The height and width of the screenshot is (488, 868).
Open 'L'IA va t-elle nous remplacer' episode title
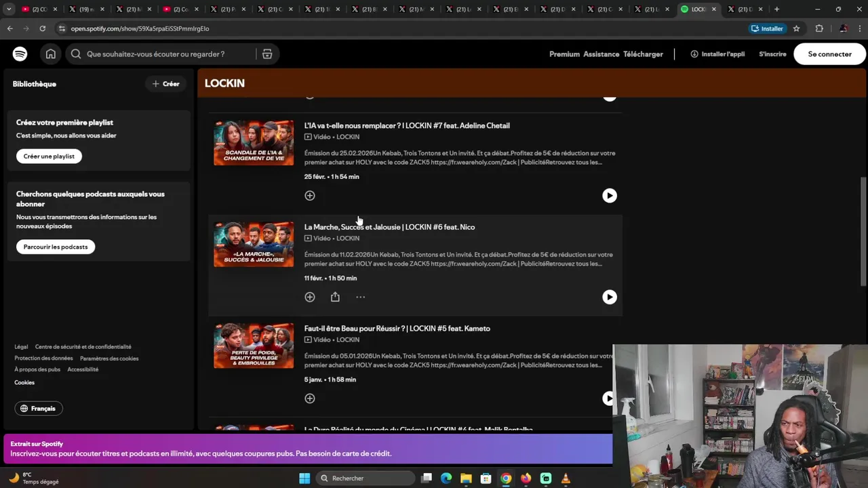407,125
